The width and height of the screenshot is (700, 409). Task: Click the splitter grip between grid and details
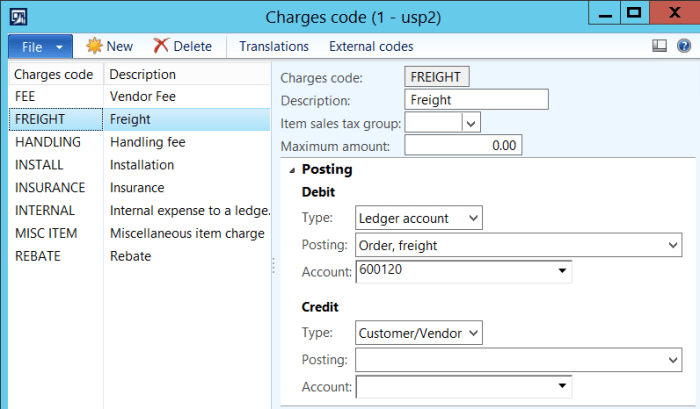(273, 266)
